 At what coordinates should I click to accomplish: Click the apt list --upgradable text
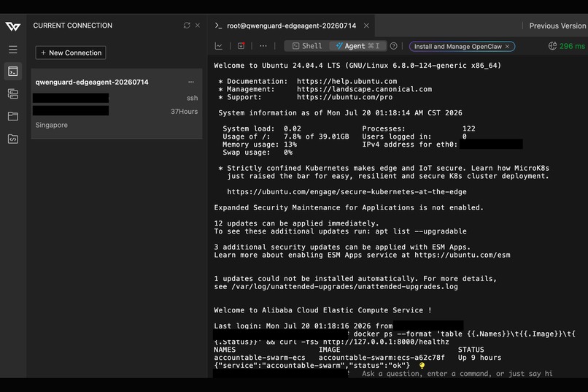pyautogui.click(x=421, y=231)
